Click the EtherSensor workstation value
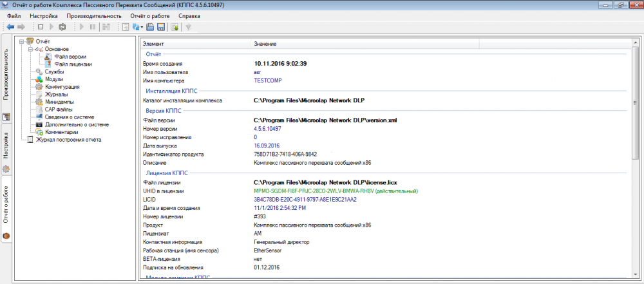The height and width of the screenshot is (284, 644). pyautogui.click(x=268, y=251)
